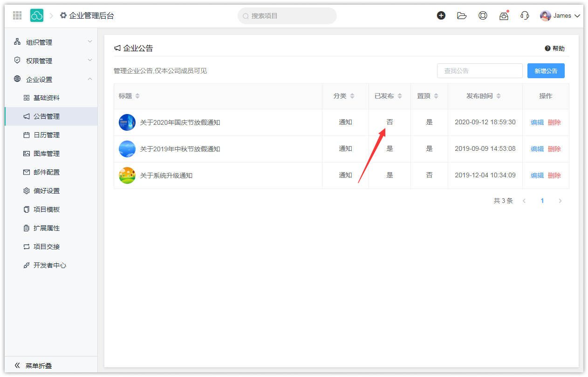Go to next page arrow
This screenshot has width=588, height=377.
pos(560,201)
